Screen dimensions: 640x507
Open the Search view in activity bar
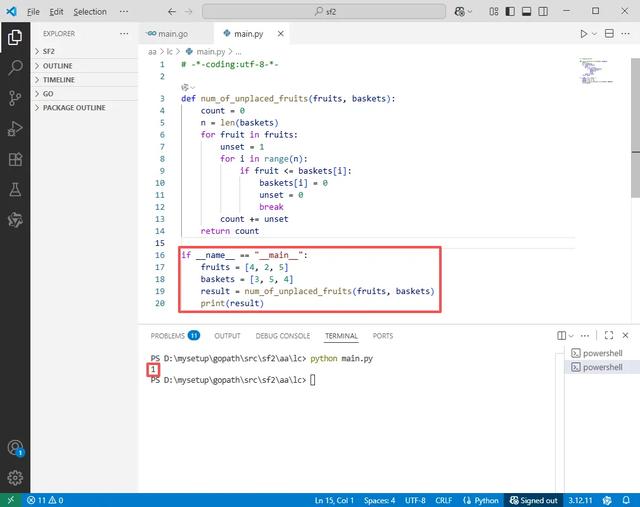[15, 67]
